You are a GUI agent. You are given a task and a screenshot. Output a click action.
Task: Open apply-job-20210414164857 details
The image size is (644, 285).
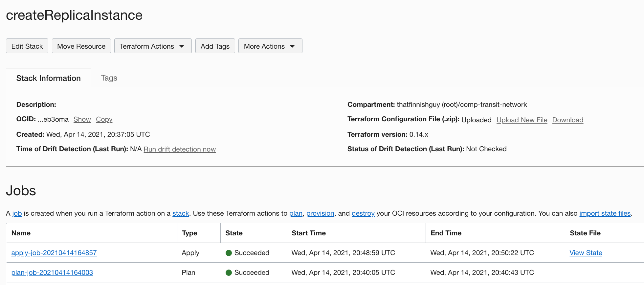tap(54, 253)
